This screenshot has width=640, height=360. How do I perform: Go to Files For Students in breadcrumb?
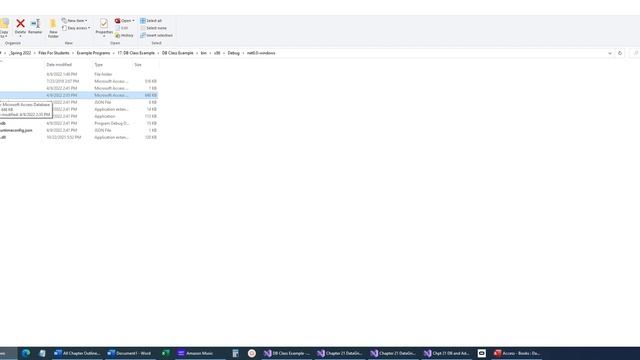[54, 53]
